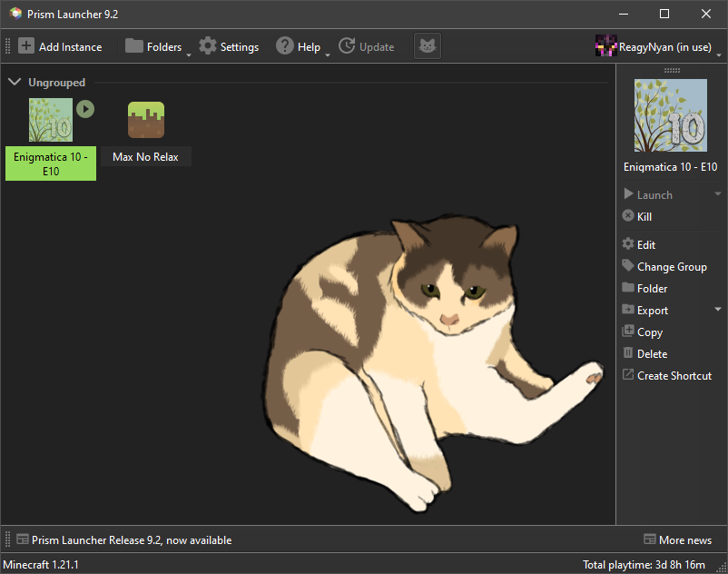Screen dimensions: 728x574
Task: Click the Update refresh icon
Action: pos(347,46)
